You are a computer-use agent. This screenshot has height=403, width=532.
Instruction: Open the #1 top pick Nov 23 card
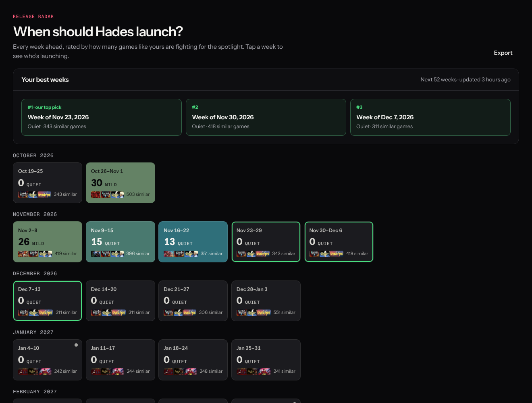coord(102,117)
